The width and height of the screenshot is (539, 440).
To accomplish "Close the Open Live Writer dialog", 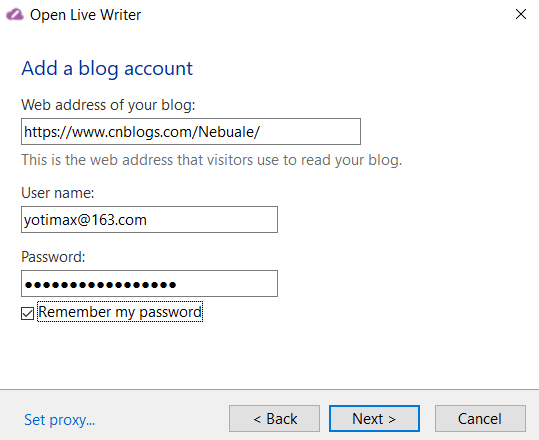I will (521, 14).
